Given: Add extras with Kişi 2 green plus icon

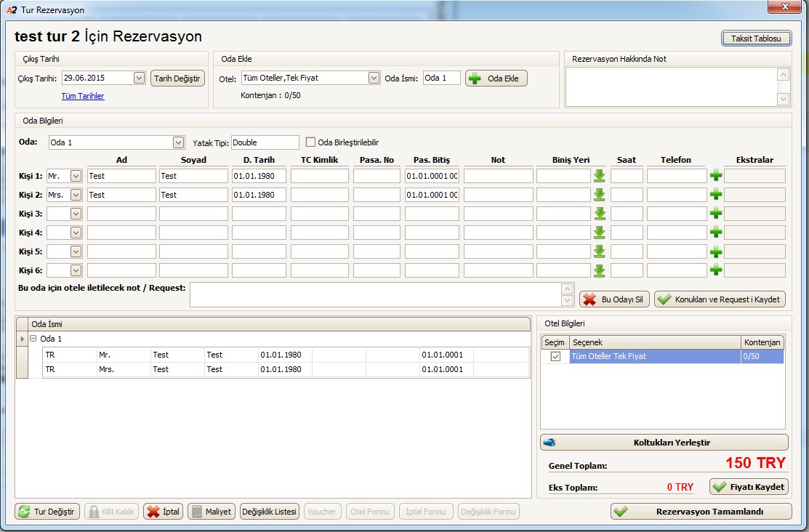Looking at the screenshot, I should 716,195.
